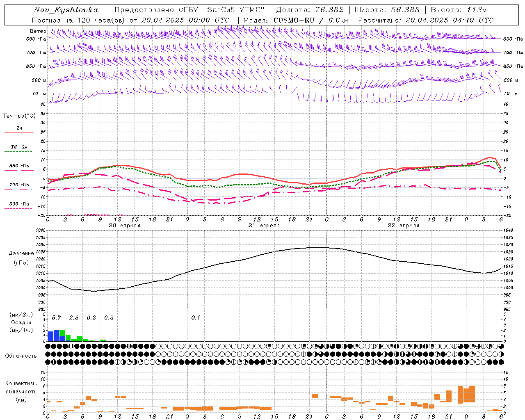Click the 0.2 precipitation amount
Screen dimensions: 525x420
tap(109, 317)
